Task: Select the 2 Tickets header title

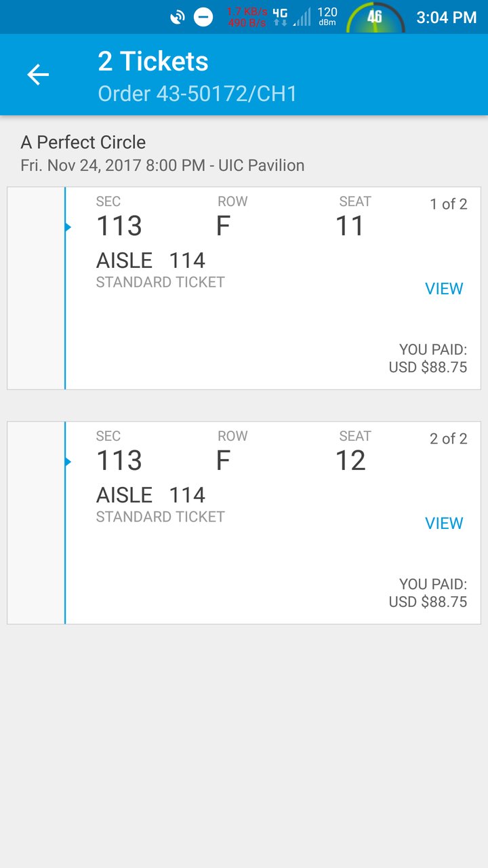Action: click(153, 61)
